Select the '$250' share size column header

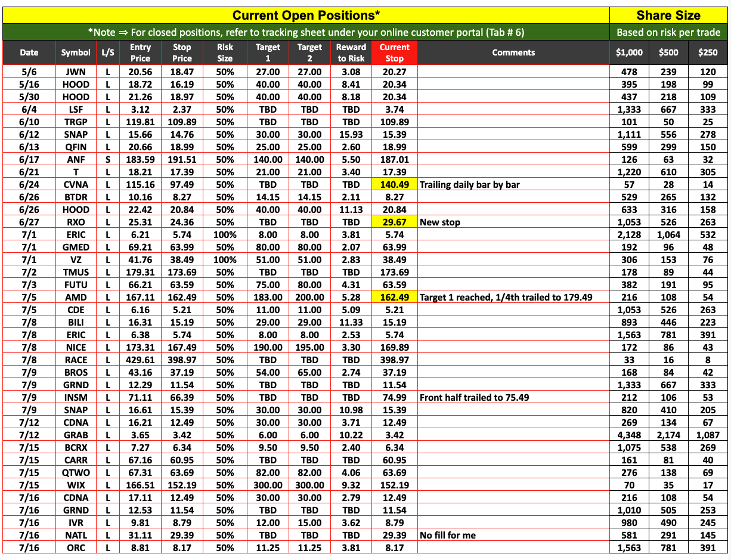tap(708, 52)
